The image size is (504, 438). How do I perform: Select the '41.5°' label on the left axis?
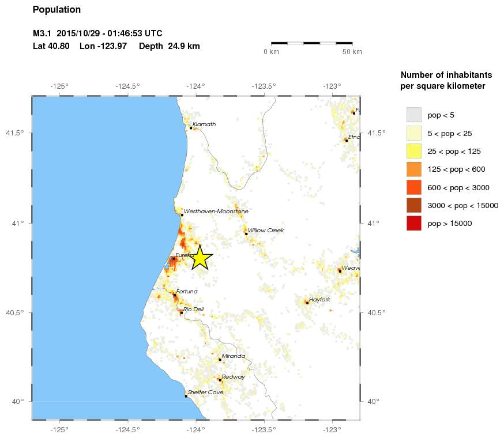click(15, 133)
